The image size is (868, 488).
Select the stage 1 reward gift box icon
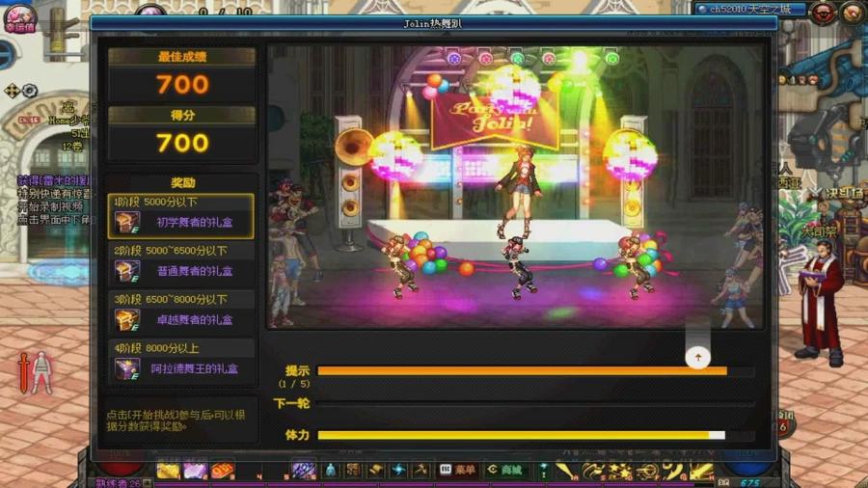(x=126, y=223)
